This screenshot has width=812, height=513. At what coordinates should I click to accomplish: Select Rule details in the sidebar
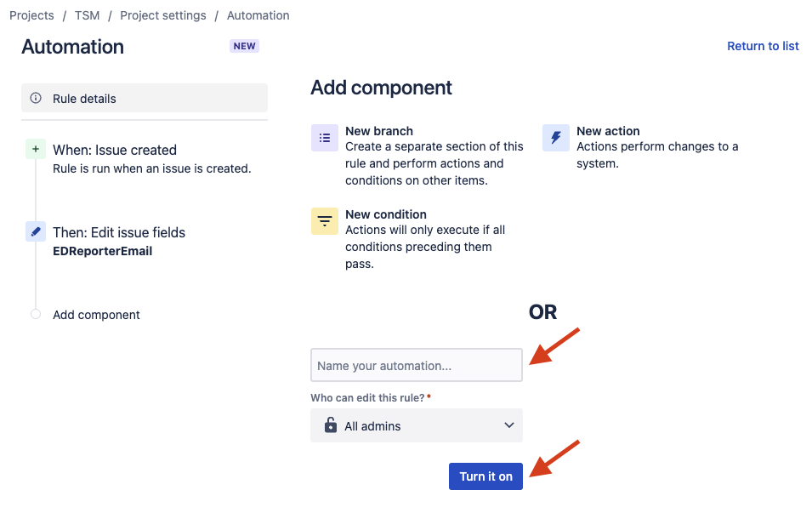click(x=145, y=99)
